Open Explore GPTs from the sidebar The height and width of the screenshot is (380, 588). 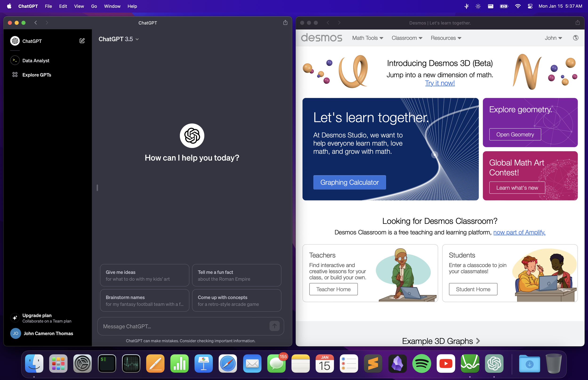click(36, 75)
